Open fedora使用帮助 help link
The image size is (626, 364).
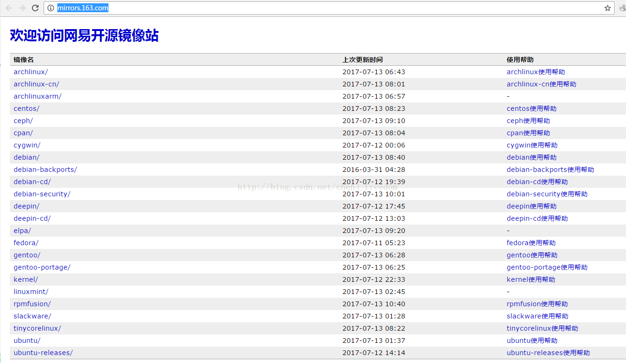pos(531,243)
